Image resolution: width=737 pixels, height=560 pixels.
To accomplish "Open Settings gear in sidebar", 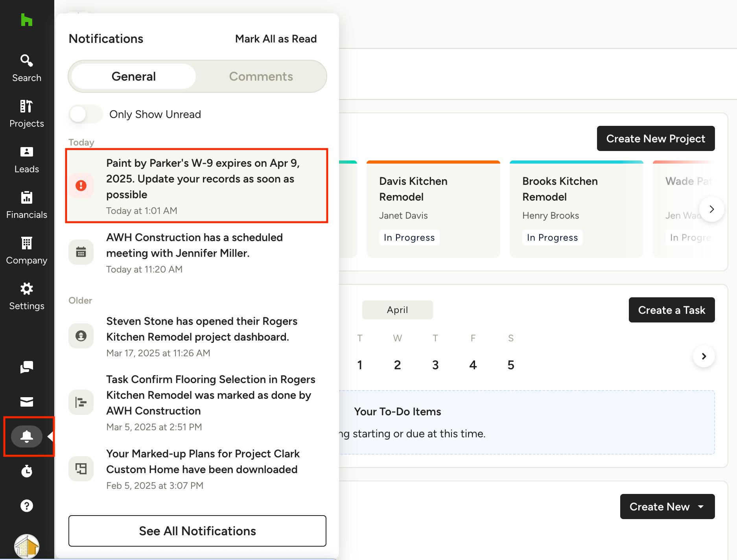I will 27,296.
